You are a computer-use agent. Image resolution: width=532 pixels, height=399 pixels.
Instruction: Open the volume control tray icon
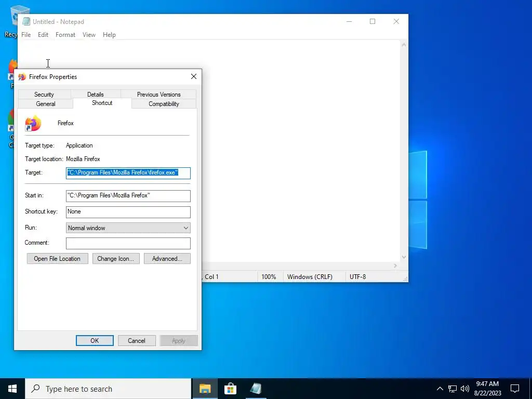tap(465, 389)
